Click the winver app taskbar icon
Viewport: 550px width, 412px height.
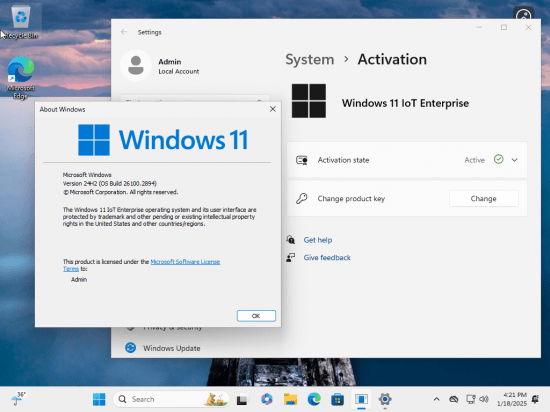(x=361, y=399)
